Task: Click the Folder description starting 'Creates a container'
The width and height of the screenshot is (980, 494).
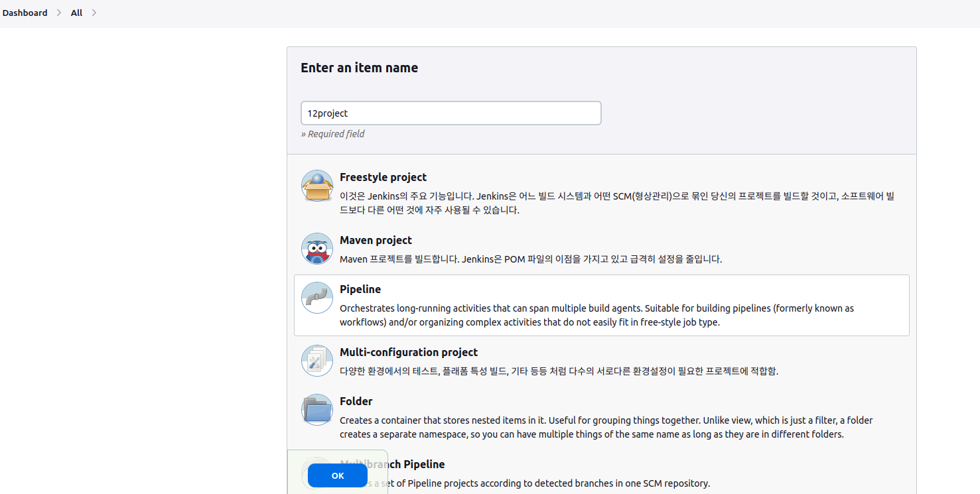Action: pos(606,428)
